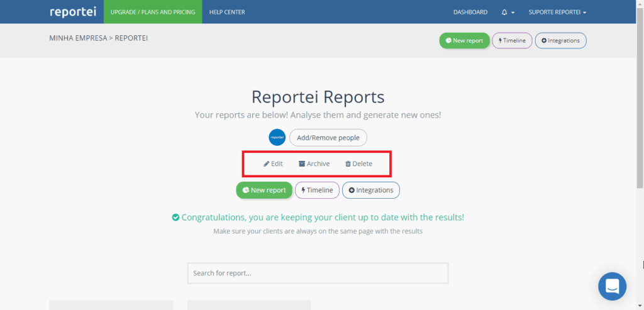This screenshot has width=644, height=310.
Task: Click the Congratulations status message
Action: (x=318, y=217)
